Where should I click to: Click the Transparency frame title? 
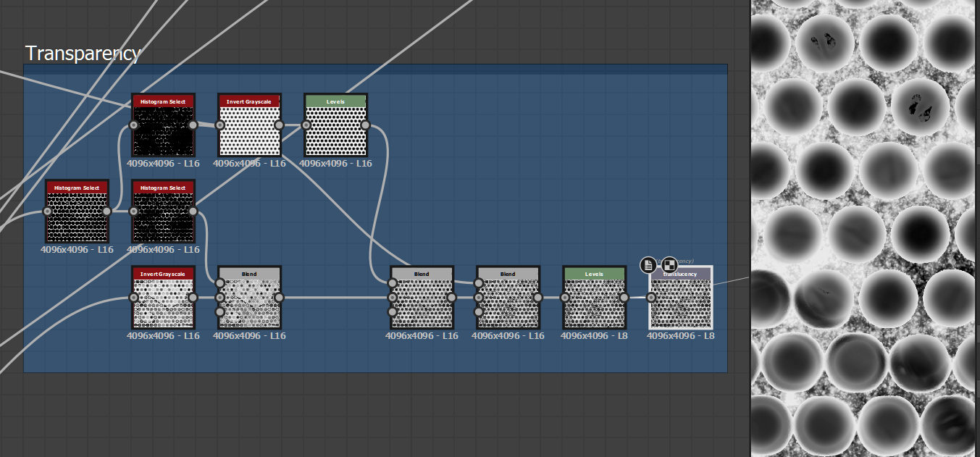(x=83, y=53)
